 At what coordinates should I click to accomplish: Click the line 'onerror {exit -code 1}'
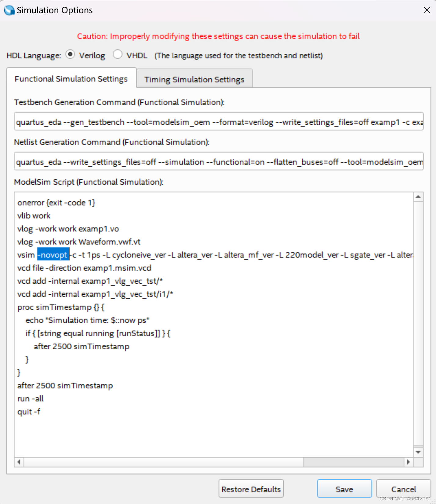pyautogui.click(x=56, y=203)
